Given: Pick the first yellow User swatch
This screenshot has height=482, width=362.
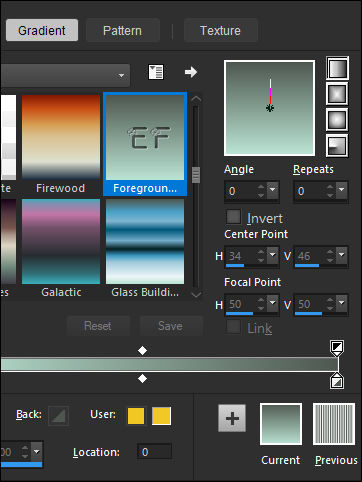Looking at the screenshot, I should [x=136, y=416].
